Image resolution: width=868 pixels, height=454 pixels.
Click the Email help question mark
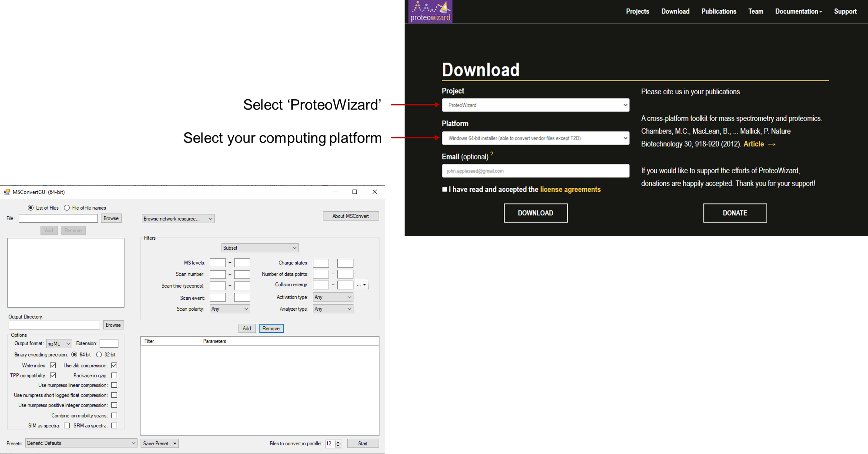click(492, 154)
